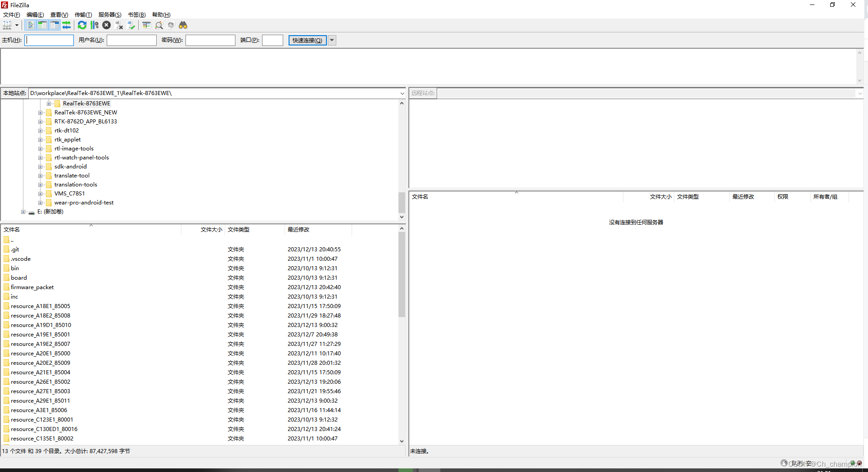Refresh file and folder lists
868x472 pixels.
tap(82, 25)
